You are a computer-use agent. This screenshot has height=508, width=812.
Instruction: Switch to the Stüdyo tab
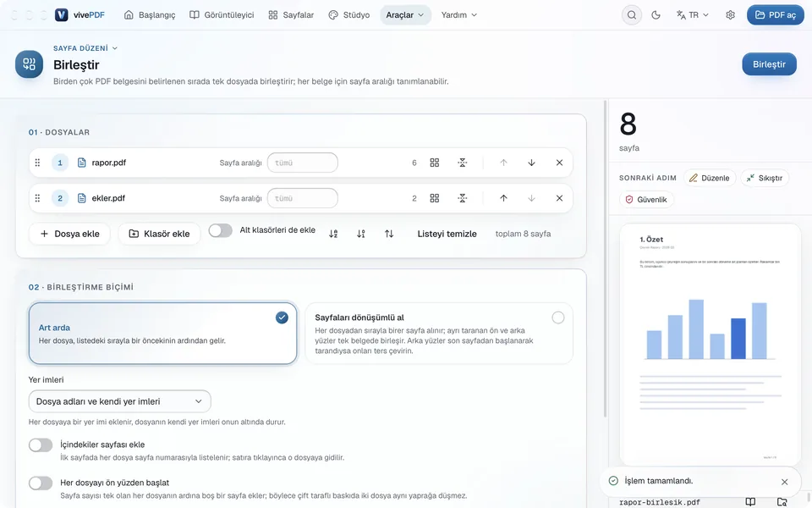click(x=349, y=15)
